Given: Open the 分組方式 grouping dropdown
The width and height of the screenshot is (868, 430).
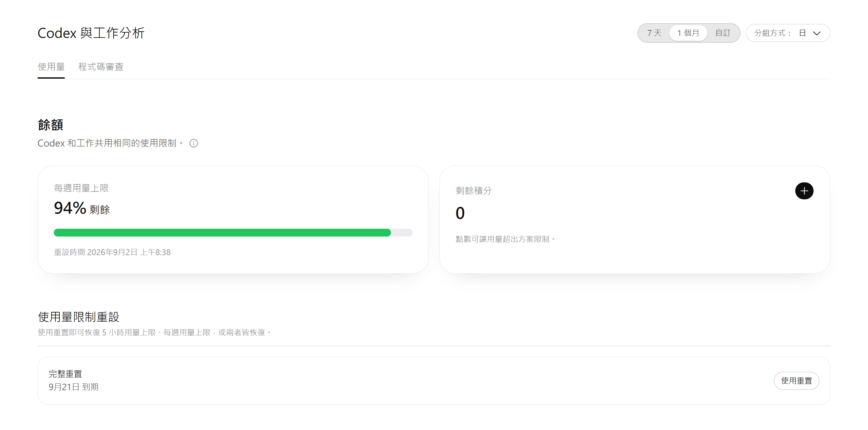Looking at the screenshot, I should [x=787, y=33].
